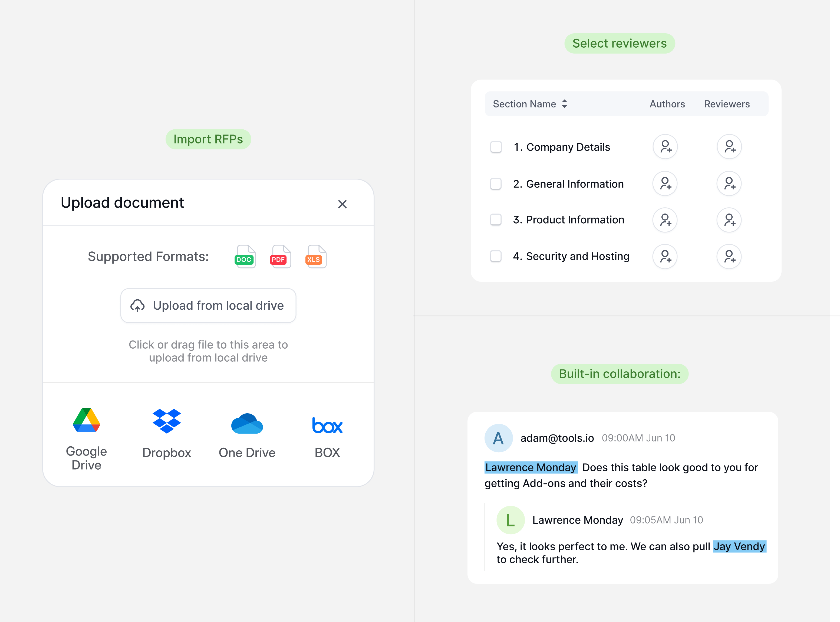840x622 pixels.
Task: Add author to Company Details section
Action: tap(665, 147)
